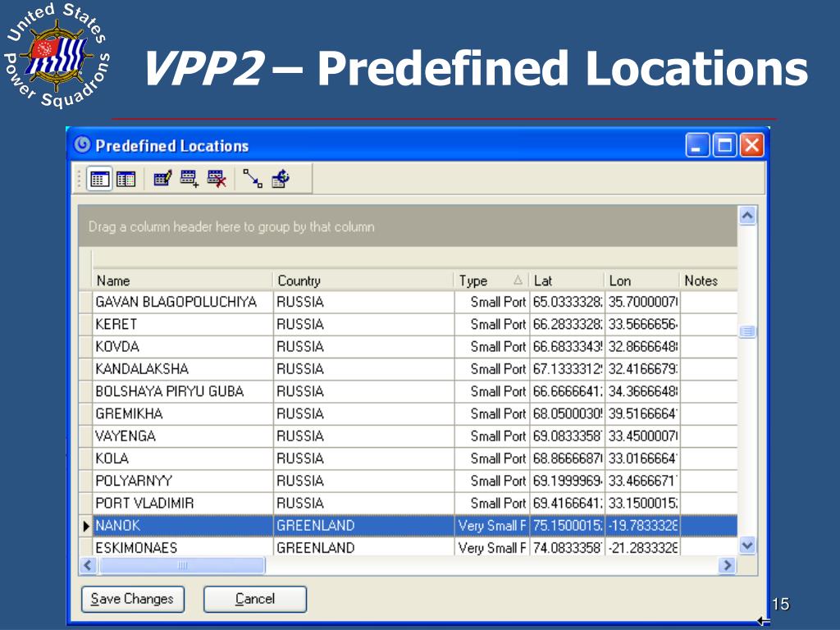Click GREENLAND country cell in NANOK row

pos(363,526)
